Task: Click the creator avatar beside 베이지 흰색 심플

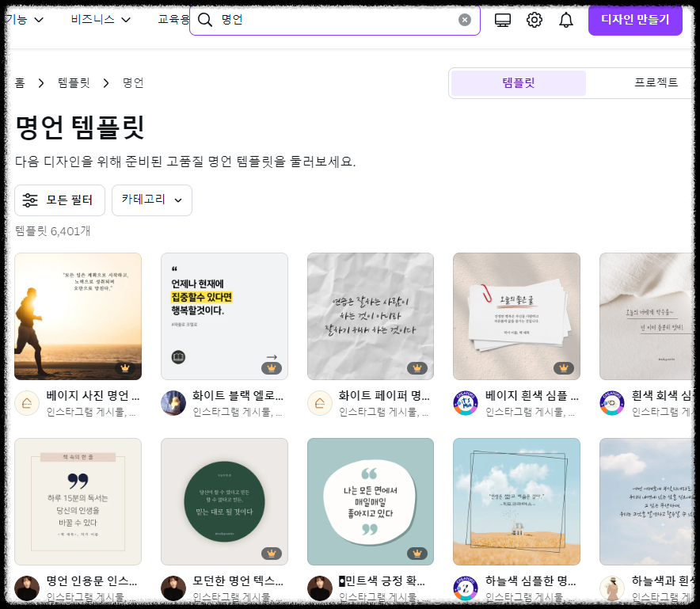Action: click(x=466, y=402)
